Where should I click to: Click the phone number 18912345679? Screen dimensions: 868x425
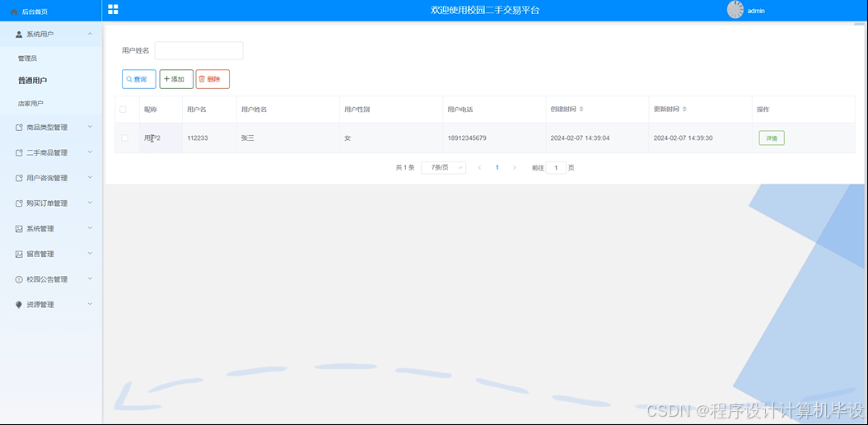coord(467,138)
